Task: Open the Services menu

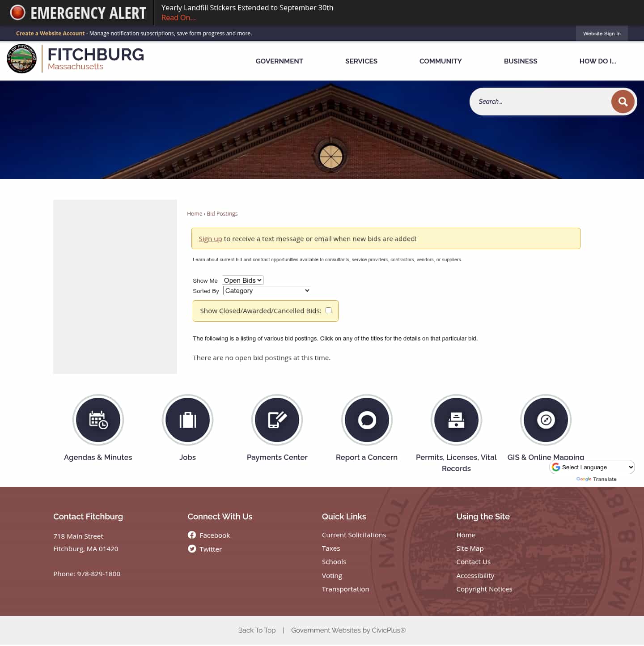Action: point(361,61)
